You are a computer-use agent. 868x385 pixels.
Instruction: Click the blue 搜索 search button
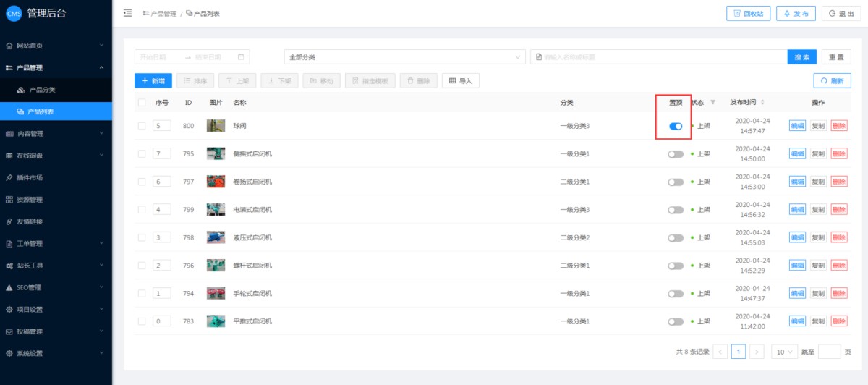801,57
